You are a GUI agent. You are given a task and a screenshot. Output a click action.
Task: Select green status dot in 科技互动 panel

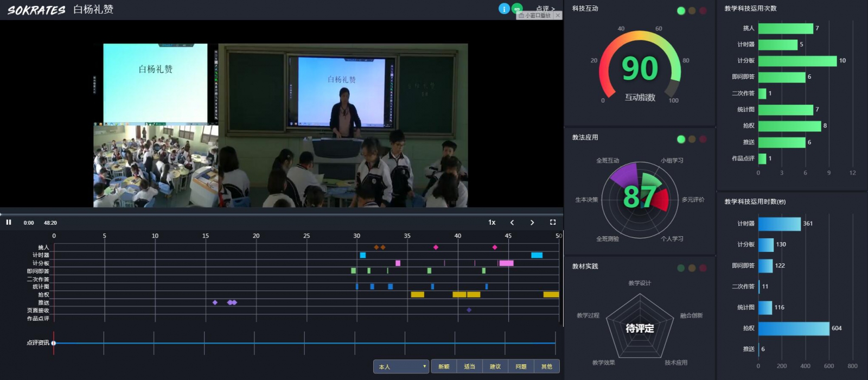681,11
